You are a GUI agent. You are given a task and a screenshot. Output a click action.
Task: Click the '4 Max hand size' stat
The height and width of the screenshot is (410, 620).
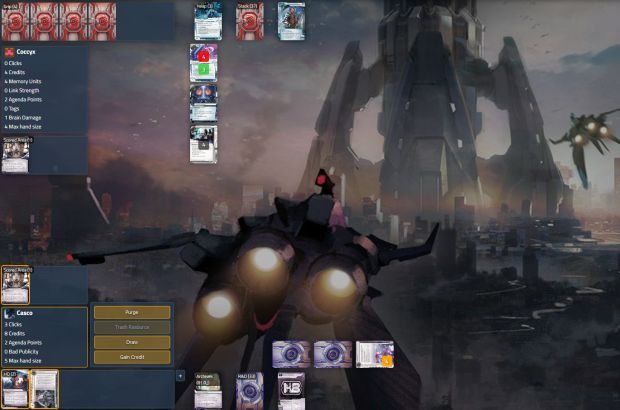tap(23, 127)
